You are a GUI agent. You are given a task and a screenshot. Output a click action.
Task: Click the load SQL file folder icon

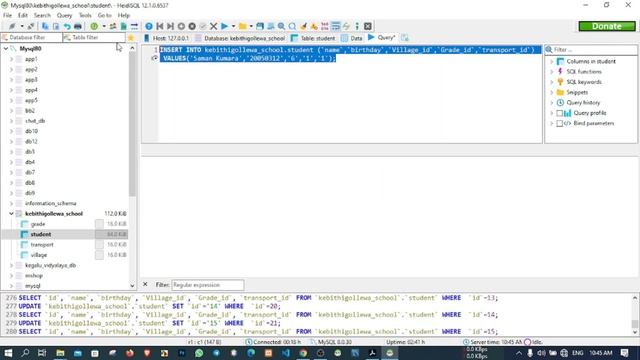[243, 26]
